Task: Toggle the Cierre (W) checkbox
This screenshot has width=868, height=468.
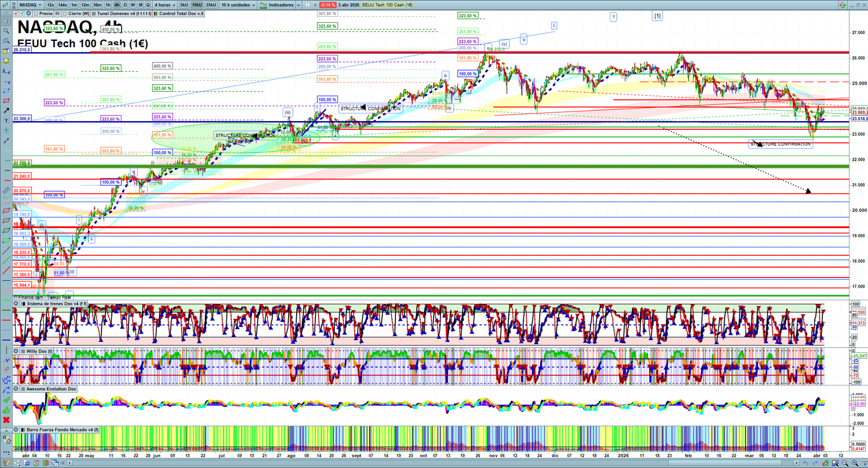Action: pyautogui.click(x=65, y=14)
